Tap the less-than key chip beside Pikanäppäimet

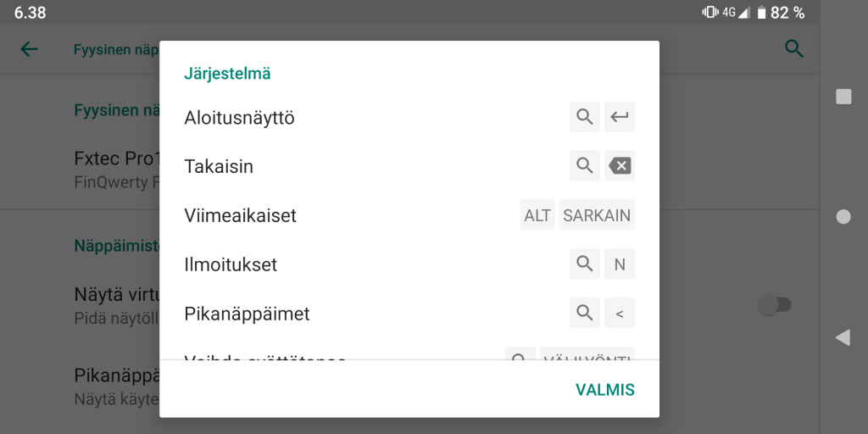620,313
